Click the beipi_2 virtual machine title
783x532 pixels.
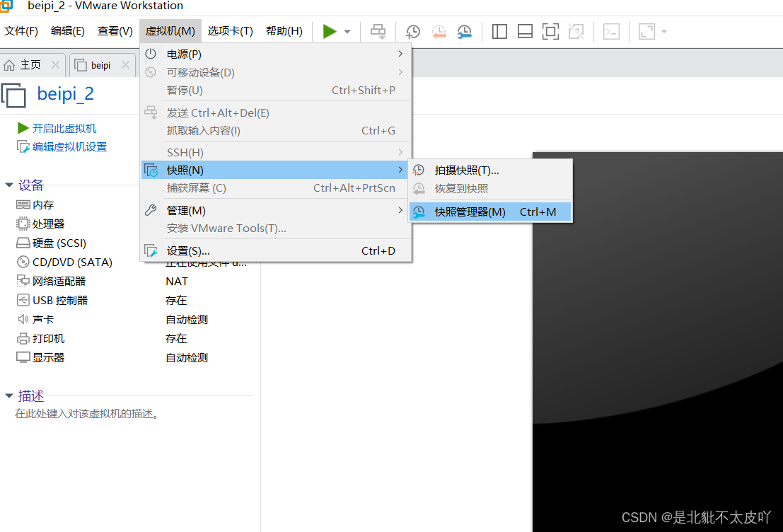point(65,94)
